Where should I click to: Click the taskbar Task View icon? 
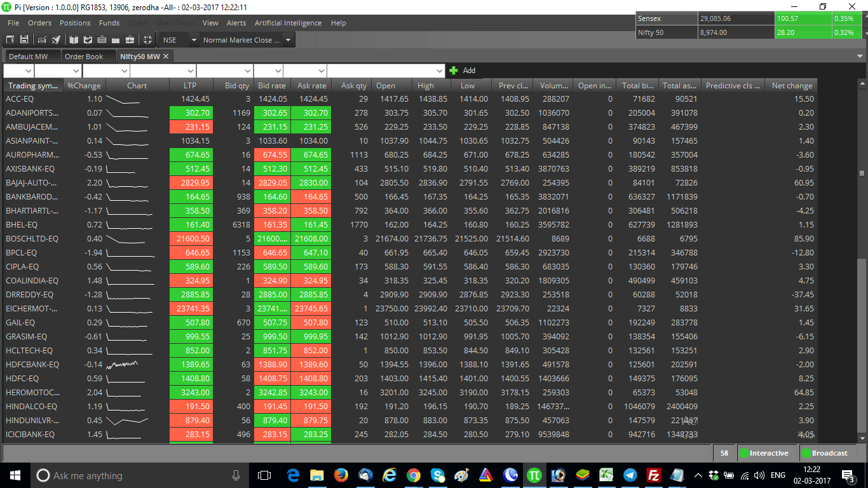click(264, 475)
